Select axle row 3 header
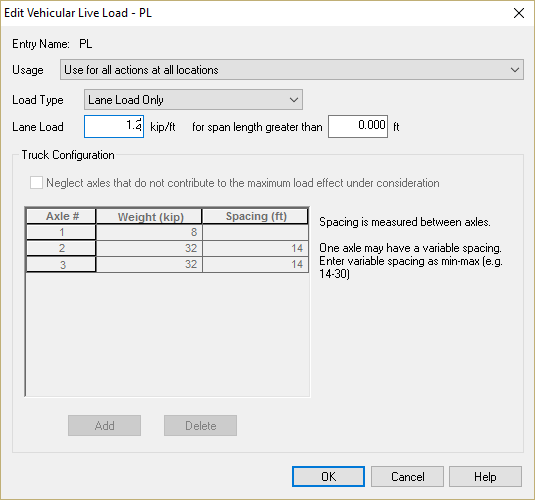 click(61, 265)
